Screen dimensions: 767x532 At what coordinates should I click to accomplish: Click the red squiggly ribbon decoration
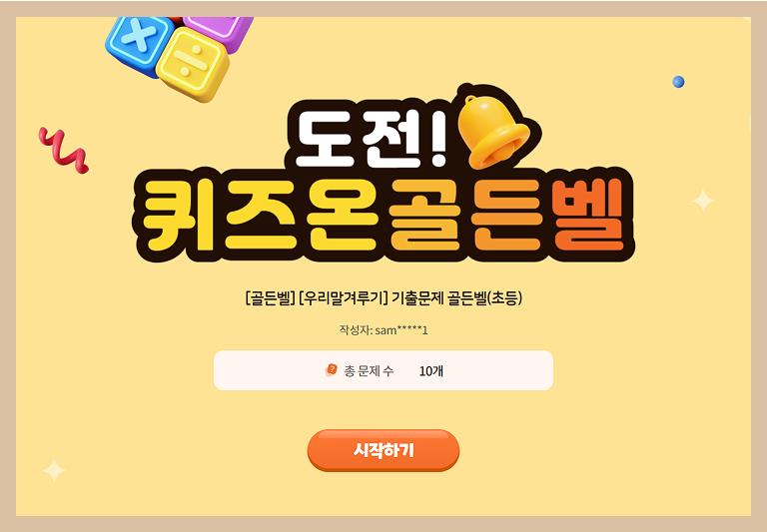tap(64, 150)
